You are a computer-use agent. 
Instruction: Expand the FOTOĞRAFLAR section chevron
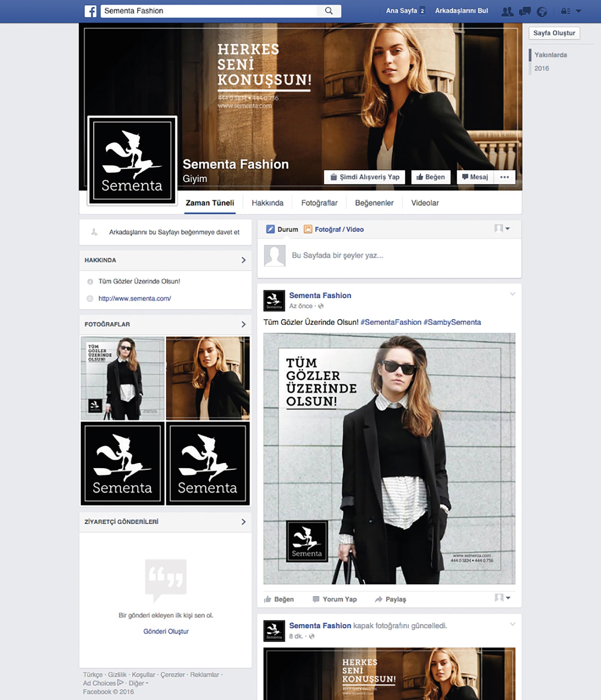(x=244, y=324)
